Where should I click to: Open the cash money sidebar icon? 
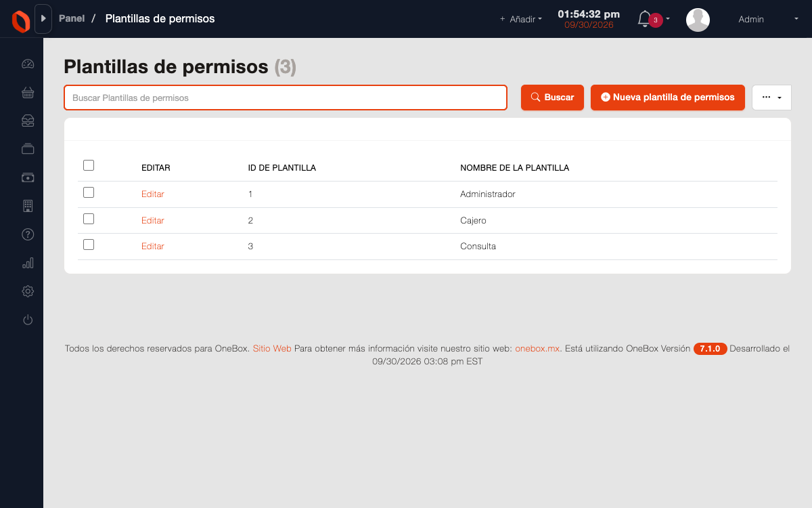(28, 177)
